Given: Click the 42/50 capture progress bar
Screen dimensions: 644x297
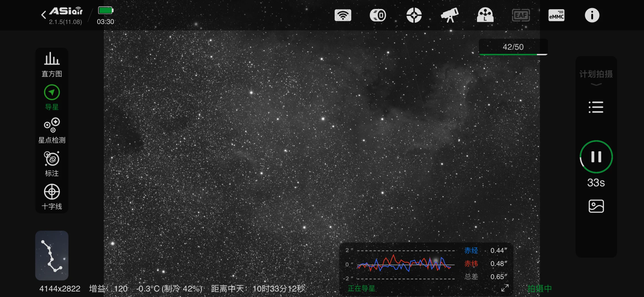Looking at the screenshot, I should tap(513, 47).
